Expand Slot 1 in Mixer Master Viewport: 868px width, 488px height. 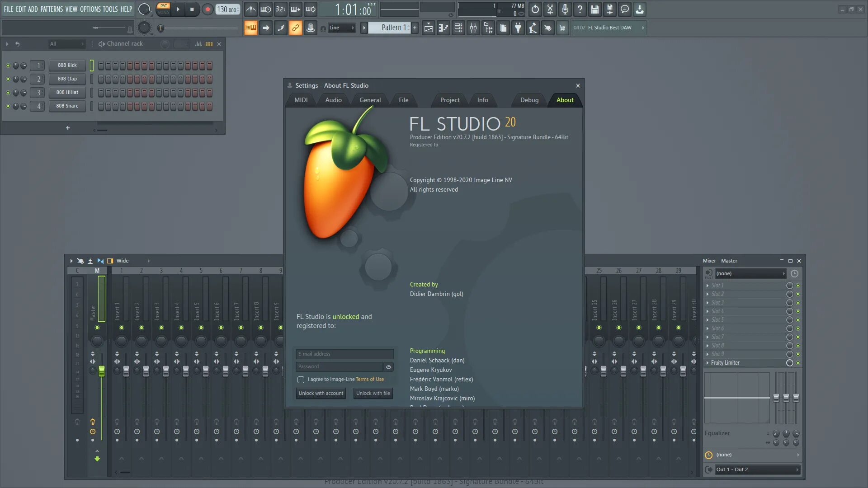[708, 286]
